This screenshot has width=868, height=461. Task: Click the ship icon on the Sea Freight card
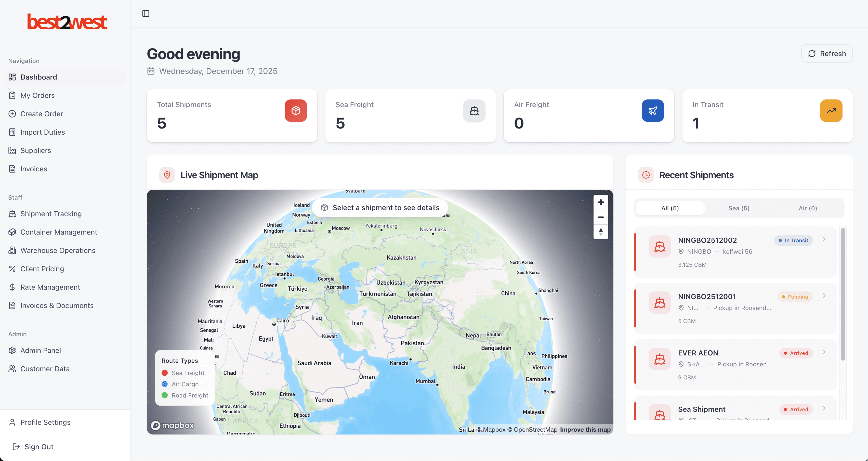(475, 110)
